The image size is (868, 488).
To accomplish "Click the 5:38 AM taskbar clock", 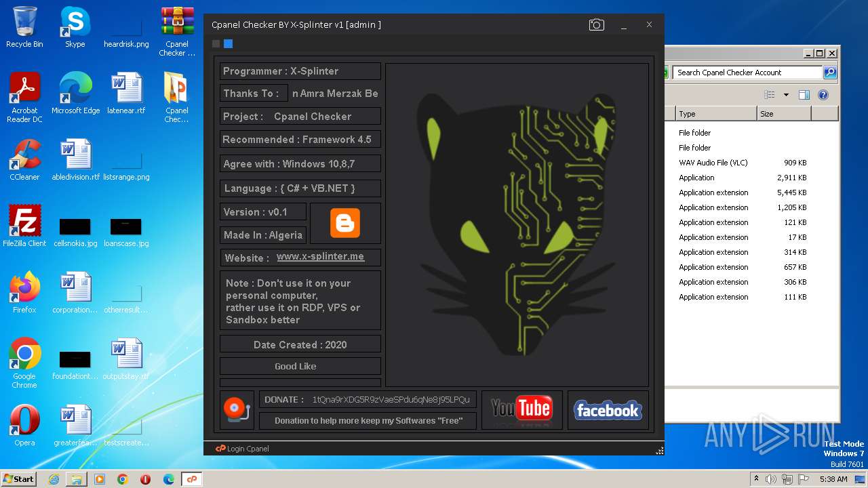I will coord(833,479).
